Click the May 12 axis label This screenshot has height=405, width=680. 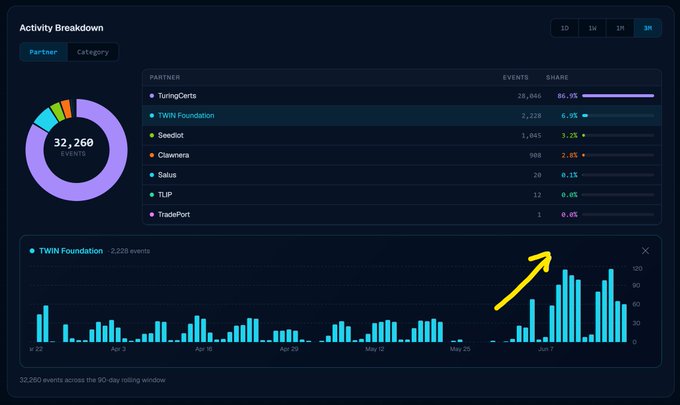coord(375,349)
